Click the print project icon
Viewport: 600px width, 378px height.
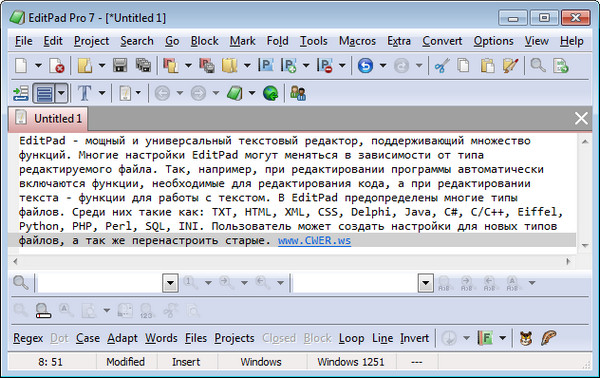207,65
